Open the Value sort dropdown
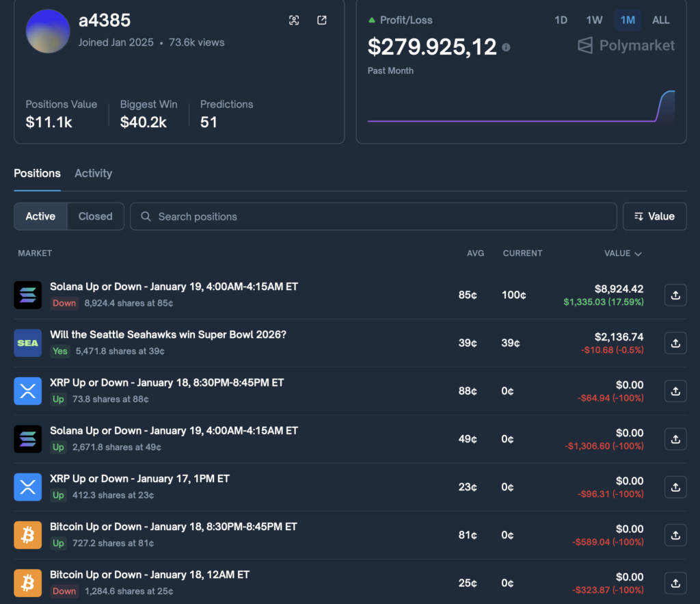700x604 pixels. pos(654,216)
